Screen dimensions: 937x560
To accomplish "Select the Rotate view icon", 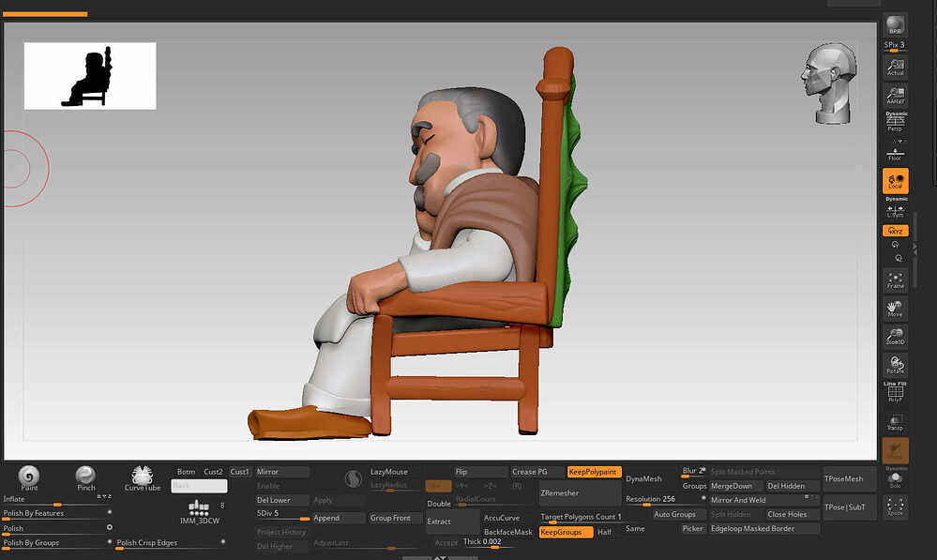I will [895, 365].
